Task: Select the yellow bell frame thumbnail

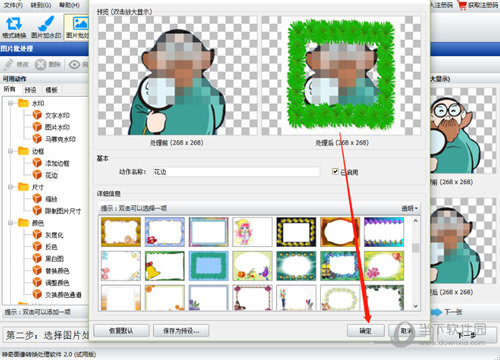Action: coord(165,266)
